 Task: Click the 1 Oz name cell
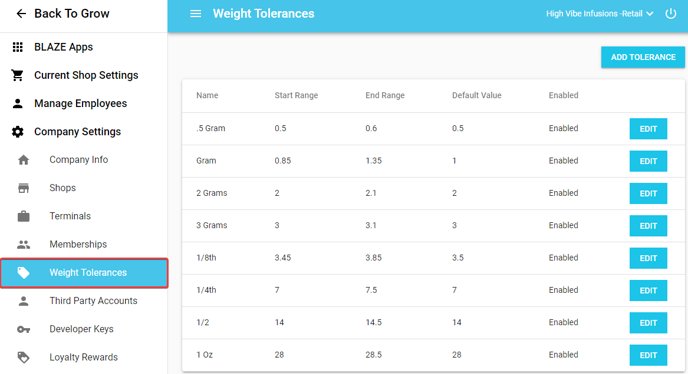point(204,355)
